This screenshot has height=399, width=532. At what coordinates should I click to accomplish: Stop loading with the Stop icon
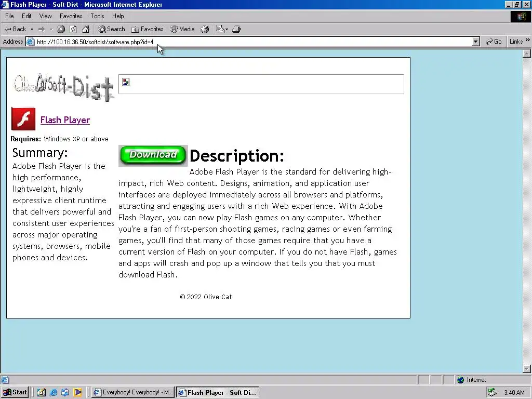coord(61,29)
